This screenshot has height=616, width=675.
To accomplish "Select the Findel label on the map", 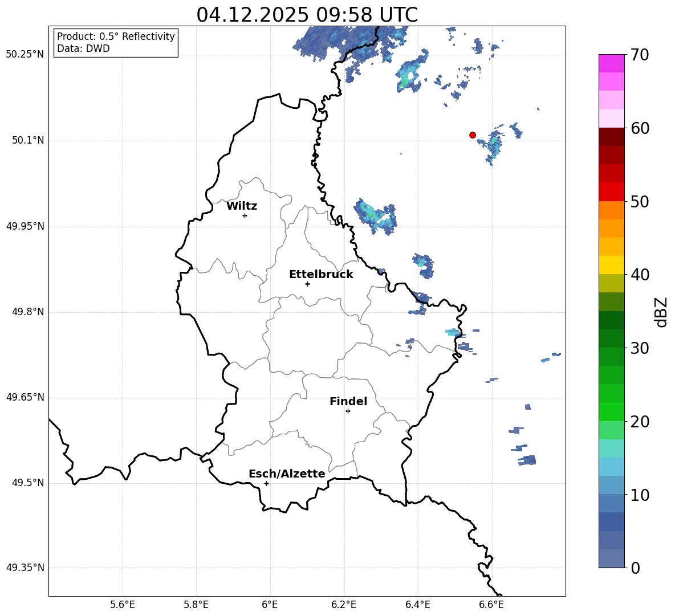I will (x=348, y=402).
